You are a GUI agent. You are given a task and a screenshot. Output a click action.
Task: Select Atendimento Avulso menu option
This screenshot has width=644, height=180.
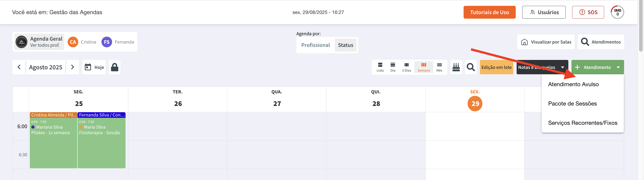click(573, 84)
